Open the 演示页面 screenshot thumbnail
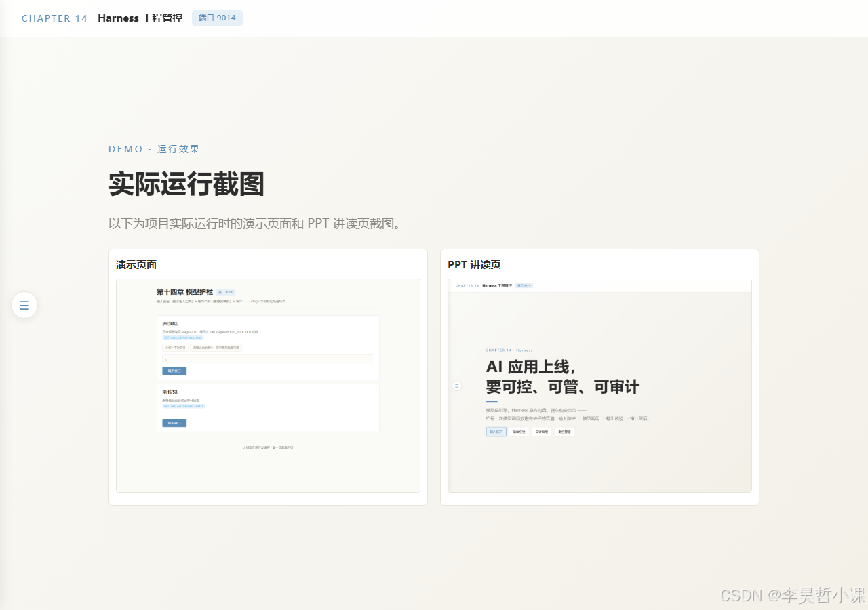The image size is (868, 610). click(268, 386)
